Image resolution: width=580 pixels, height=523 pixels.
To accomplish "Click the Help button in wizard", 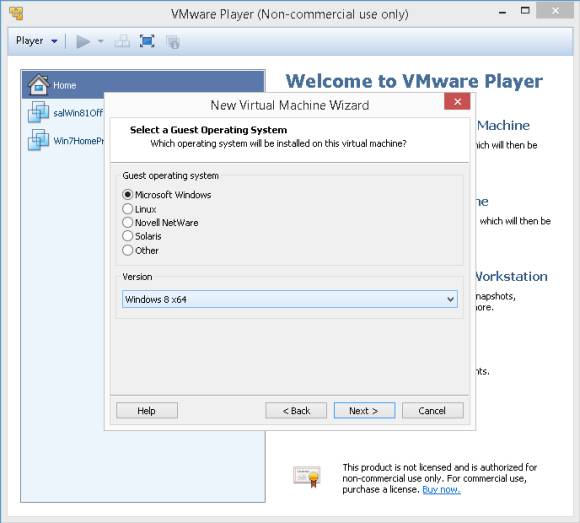I will 146,411.
